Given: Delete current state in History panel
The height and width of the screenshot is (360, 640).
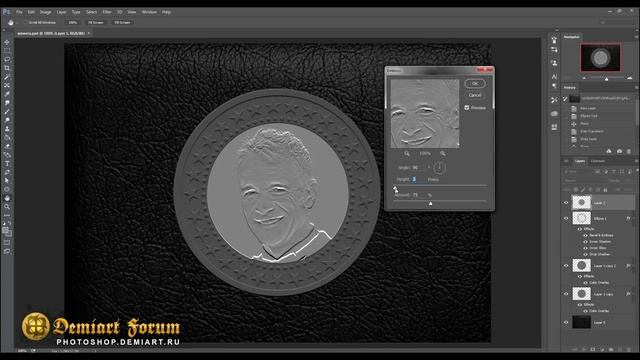Looking at the screenshot, I should click(x=629, y=151).
